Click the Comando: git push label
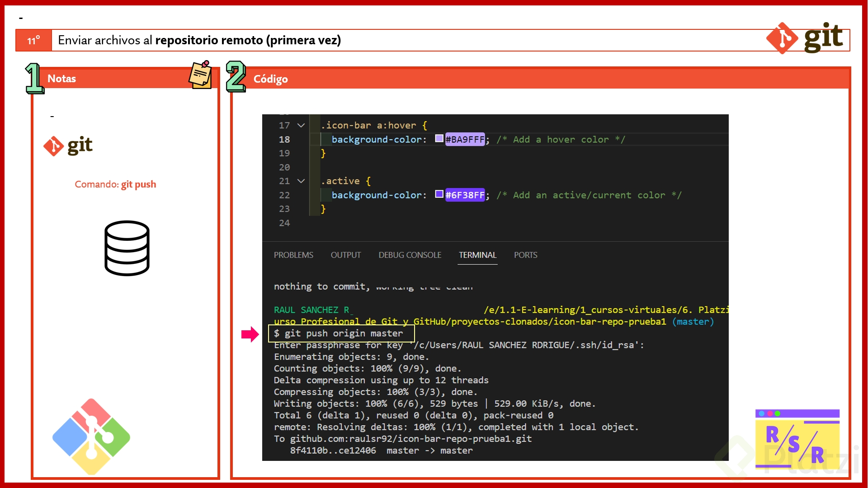 pos(115,184)
